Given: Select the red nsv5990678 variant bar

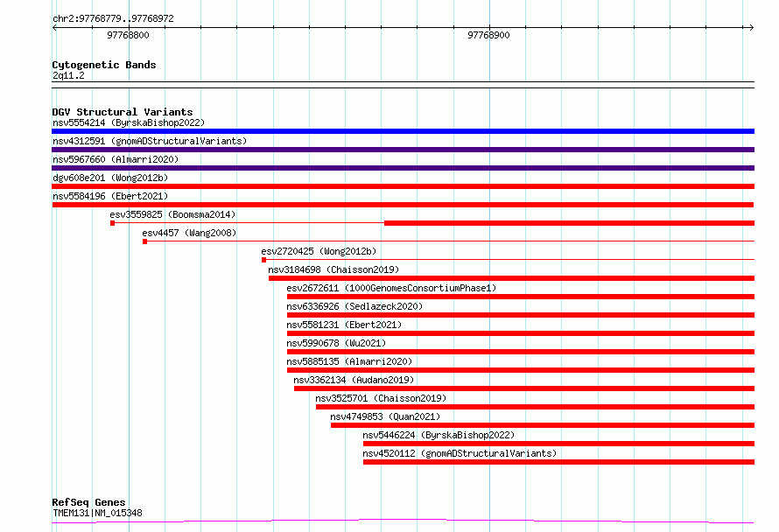Looking at the screenshot, I should coord(521,352).
